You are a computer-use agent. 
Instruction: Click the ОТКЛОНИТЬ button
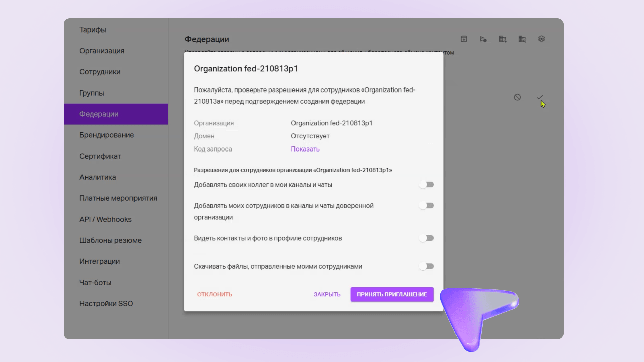tap(215, 294)
